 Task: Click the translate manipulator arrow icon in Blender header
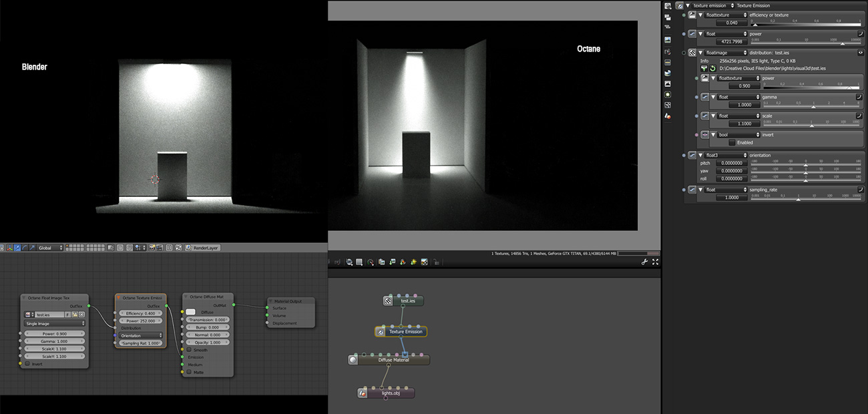(17, 248)
